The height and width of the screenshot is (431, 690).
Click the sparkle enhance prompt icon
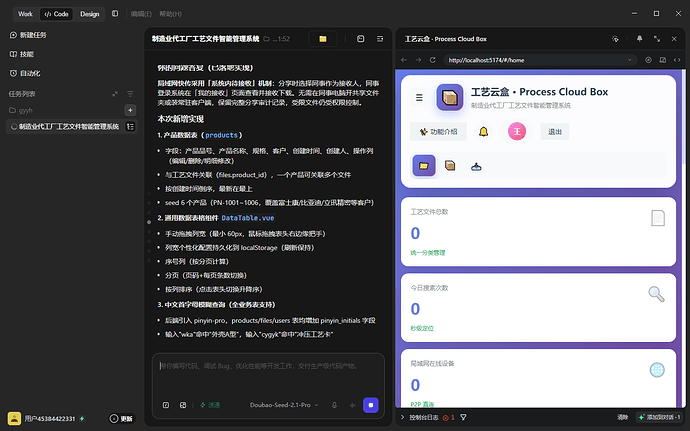352,405
